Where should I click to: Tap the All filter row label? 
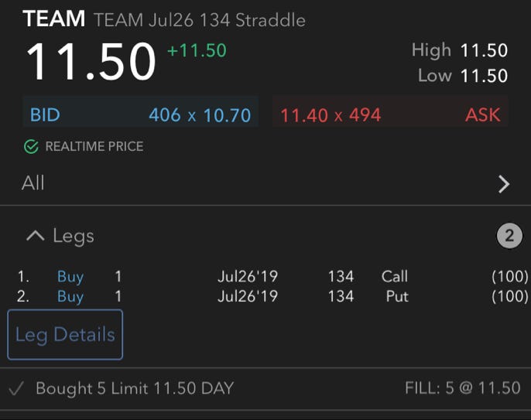point(33,183)
